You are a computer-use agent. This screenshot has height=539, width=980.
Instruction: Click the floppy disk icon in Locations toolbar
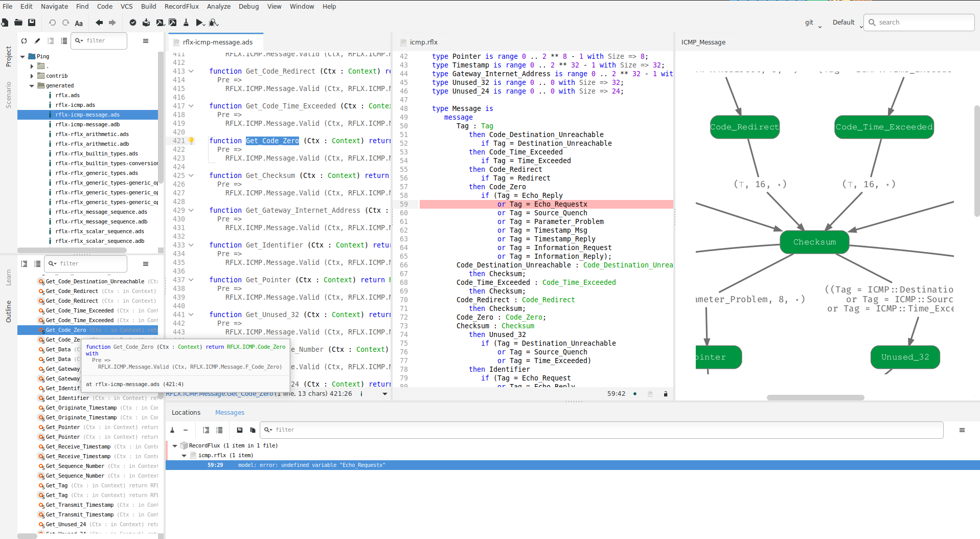coord(240,430)
